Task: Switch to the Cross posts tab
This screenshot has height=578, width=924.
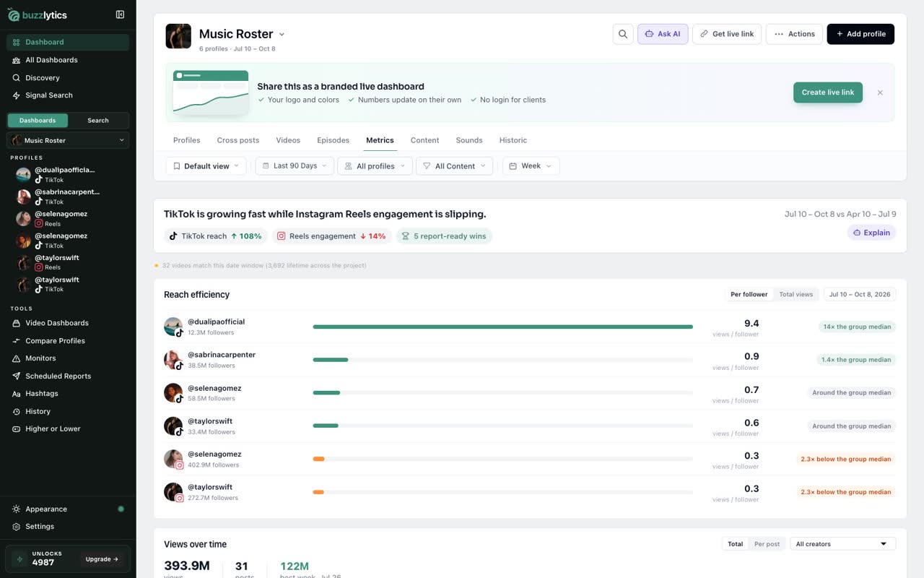Action: click(238, 140)
